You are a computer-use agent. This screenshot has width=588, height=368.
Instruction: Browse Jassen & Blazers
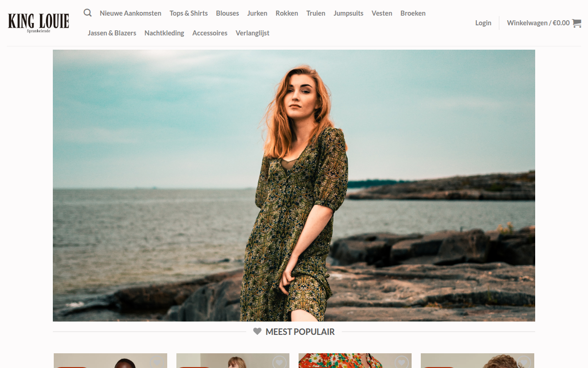click(x=112, y=33)
